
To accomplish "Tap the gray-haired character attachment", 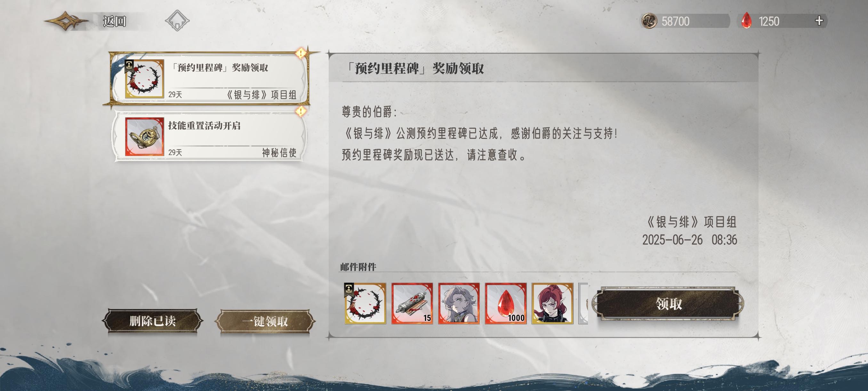I will 459,303.
